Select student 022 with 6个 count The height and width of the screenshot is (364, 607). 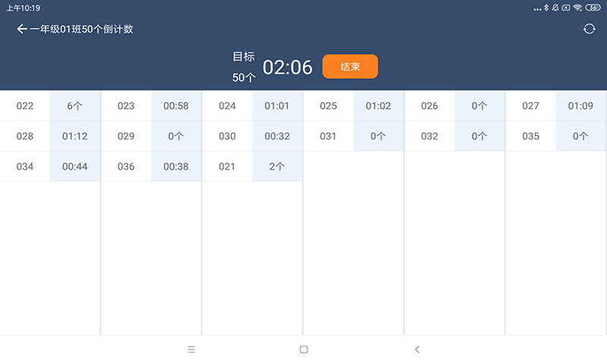pos(25,106)
